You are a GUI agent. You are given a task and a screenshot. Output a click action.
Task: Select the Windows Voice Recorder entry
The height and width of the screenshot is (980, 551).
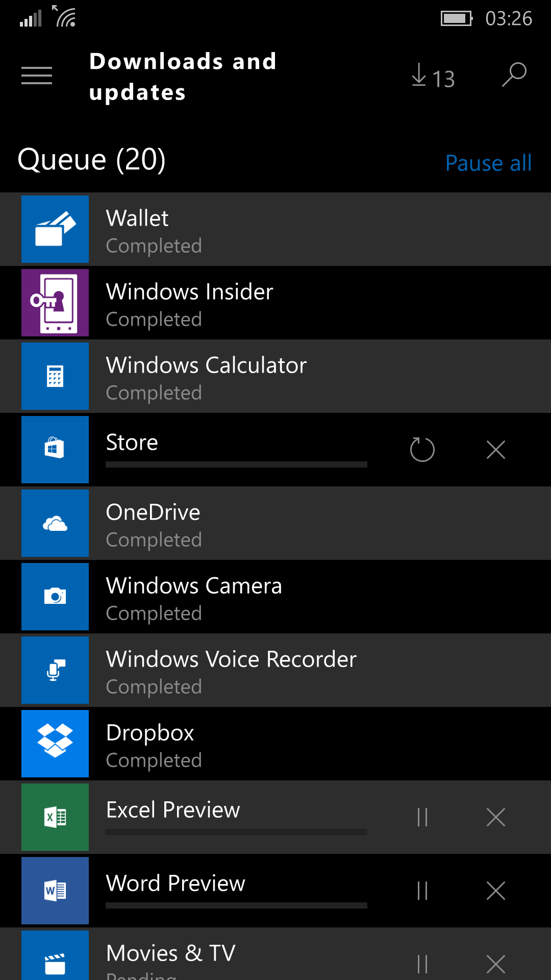click(x=231, y=670)
